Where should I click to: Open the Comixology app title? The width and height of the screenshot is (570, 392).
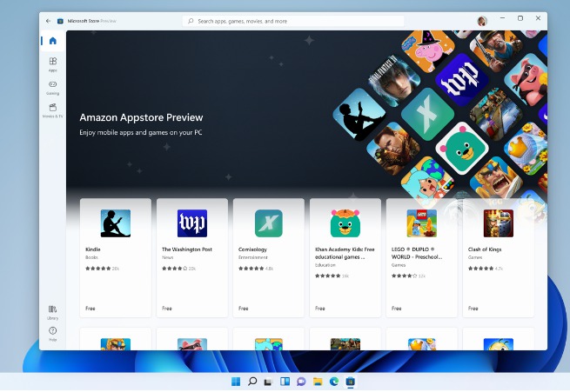point(252,249)
